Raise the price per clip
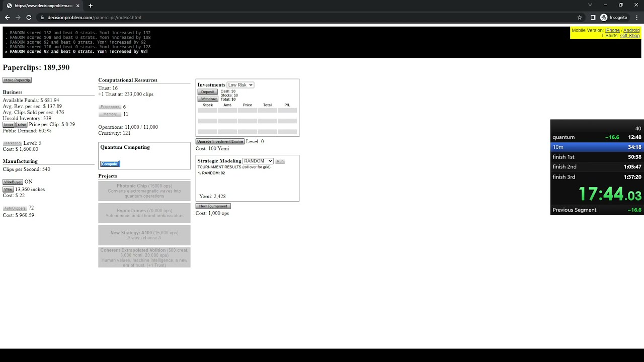The height and width of the screenshot is (362, 644). 21,125
